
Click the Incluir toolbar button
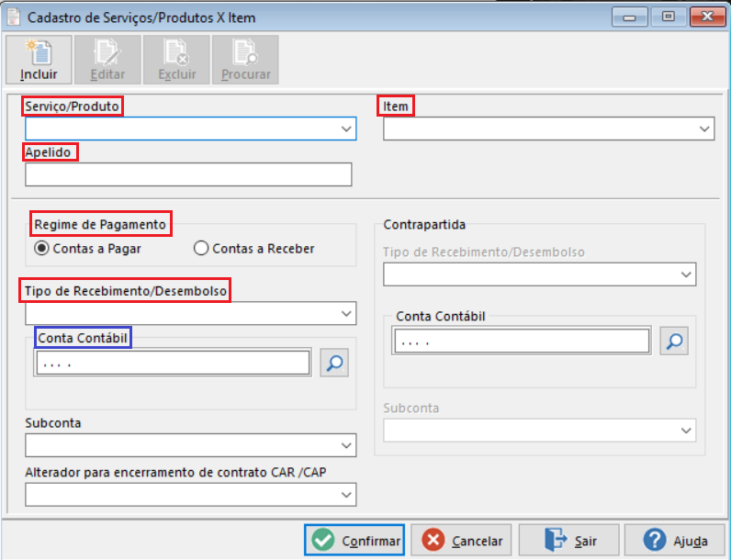tap(39, 60)
